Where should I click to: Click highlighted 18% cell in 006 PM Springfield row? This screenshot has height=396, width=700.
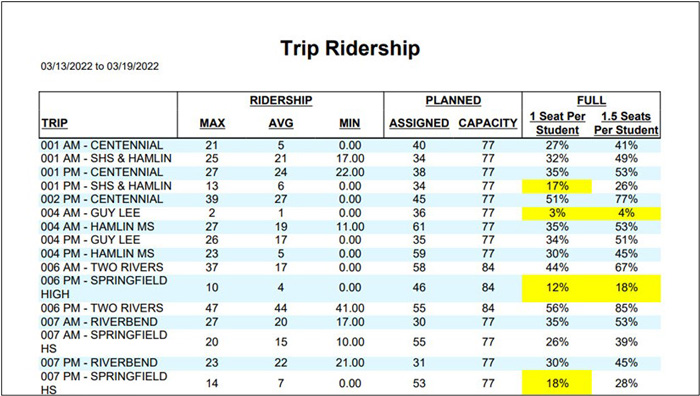tap(626, 288)
